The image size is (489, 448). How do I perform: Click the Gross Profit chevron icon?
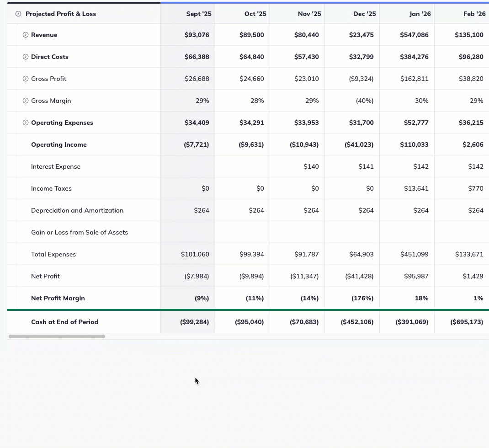tap(26, 79)
